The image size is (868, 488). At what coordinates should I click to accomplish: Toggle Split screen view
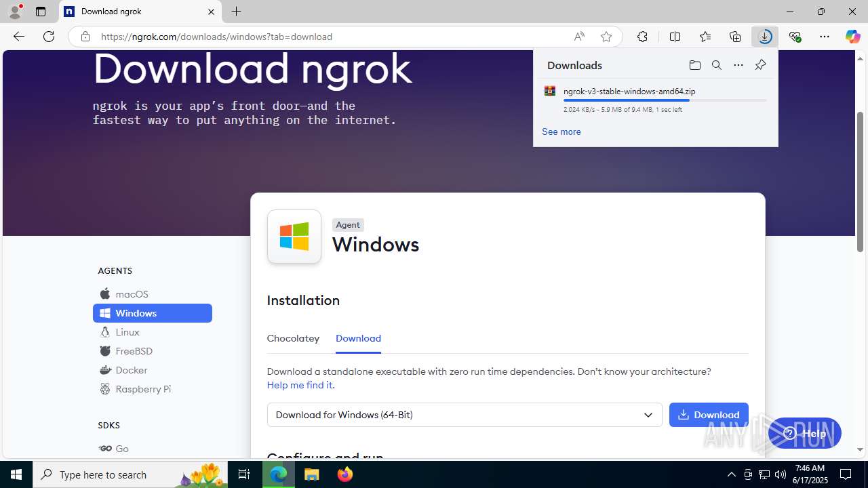(x=675, y=37)
